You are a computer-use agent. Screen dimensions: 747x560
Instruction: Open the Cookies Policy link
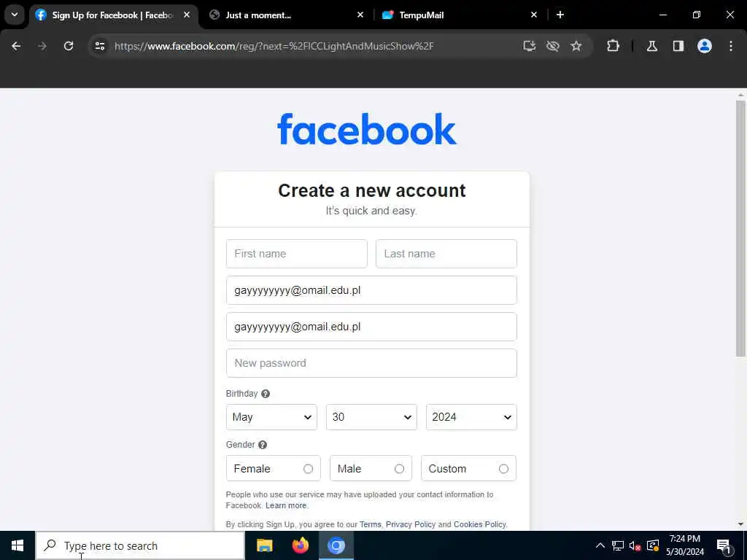tap(479, 524)
